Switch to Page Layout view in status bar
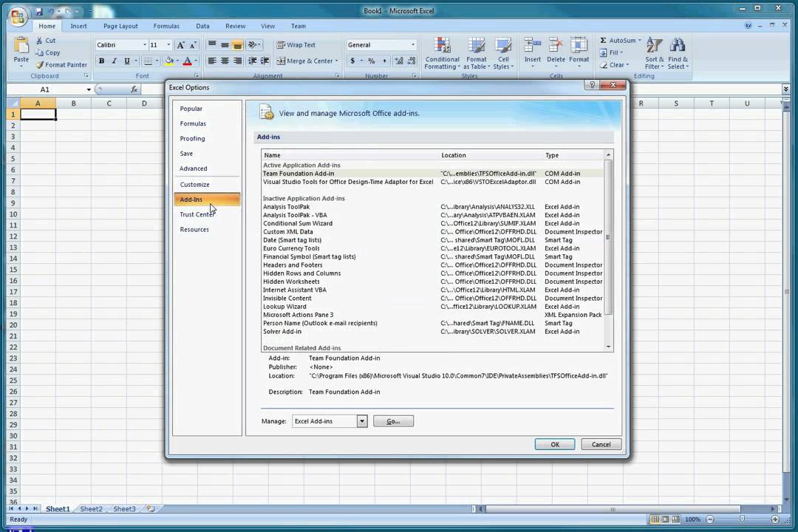The image size is (798, 532). coord(665,519)
